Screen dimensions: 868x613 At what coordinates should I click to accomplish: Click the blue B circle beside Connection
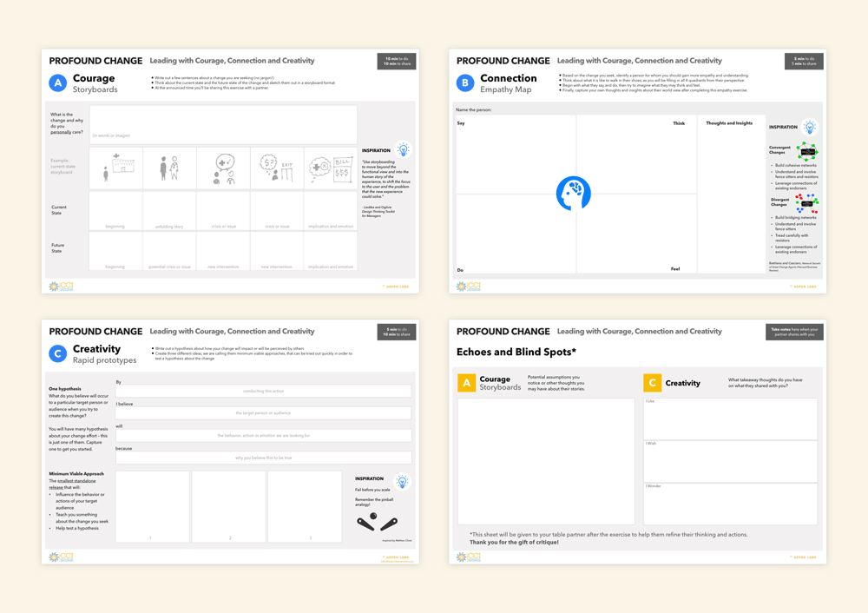pos(465,83)
